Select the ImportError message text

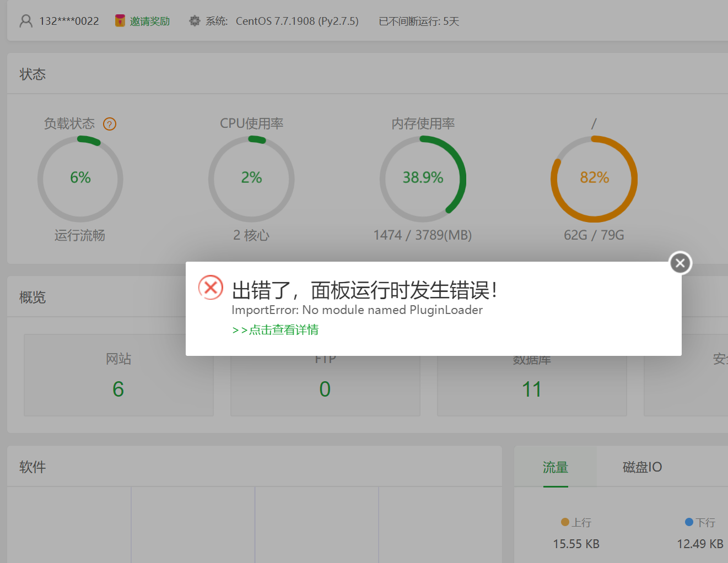point(357,310)
